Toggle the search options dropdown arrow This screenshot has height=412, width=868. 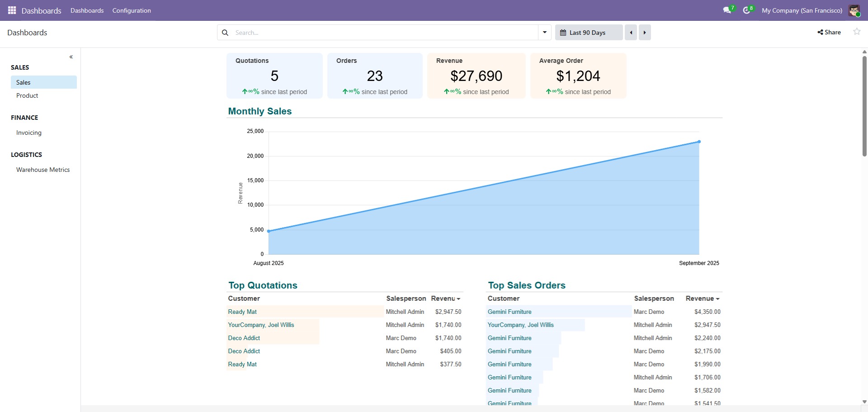[545, 33]
